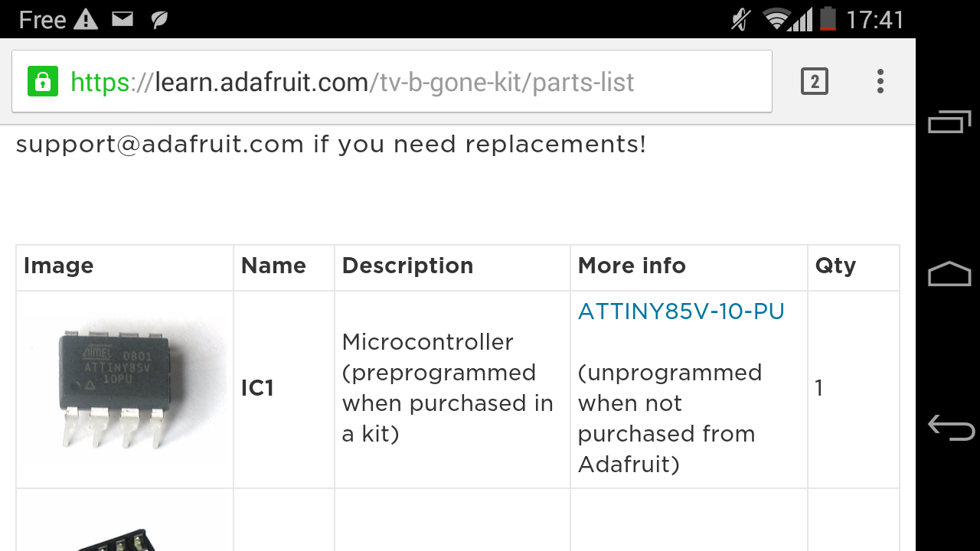980x551 pixels.
Task: Tap the Wi-Fi signal icon
Action: pyautogui.click(x=777, y=19)
